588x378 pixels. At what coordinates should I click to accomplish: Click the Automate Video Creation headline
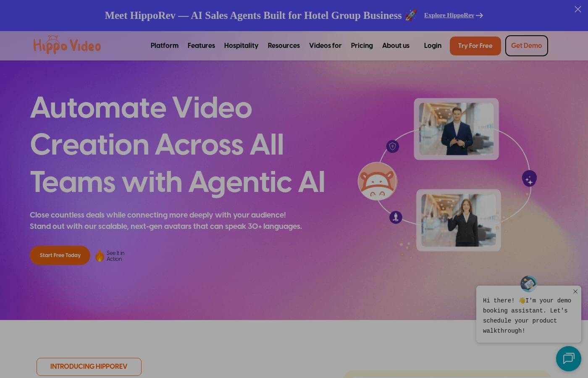coord(177,144)
